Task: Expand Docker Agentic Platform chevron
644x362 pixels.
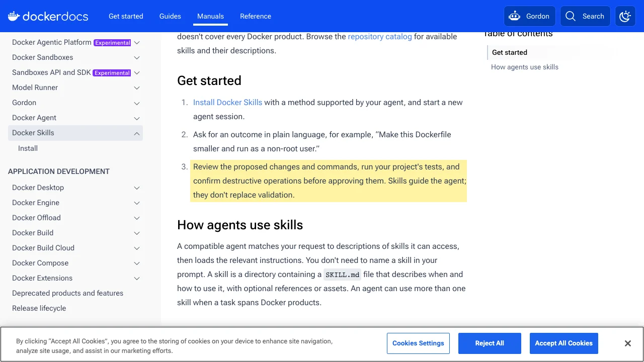Action: click(137, 43)
